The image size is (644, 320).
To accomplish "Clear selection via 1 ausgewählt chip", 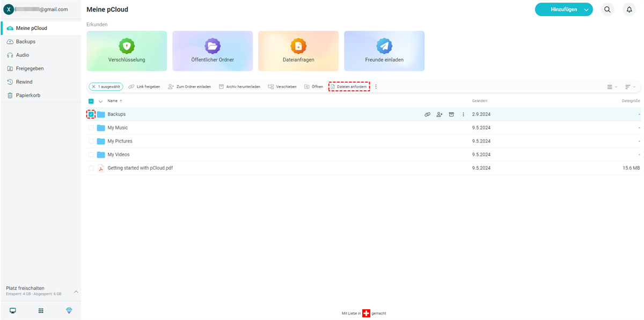I will point(106,86).
